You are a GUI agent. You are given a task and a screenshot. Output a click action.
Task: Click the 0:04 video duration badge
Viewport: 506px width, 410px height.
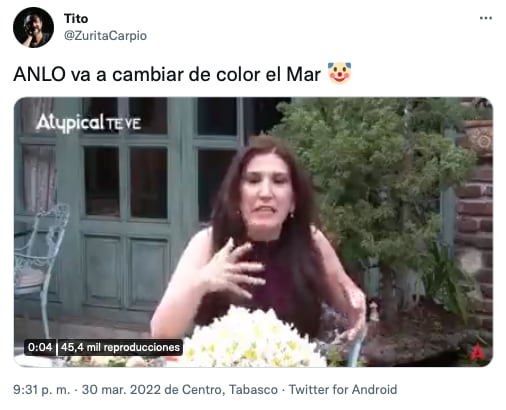pos(40,347)
